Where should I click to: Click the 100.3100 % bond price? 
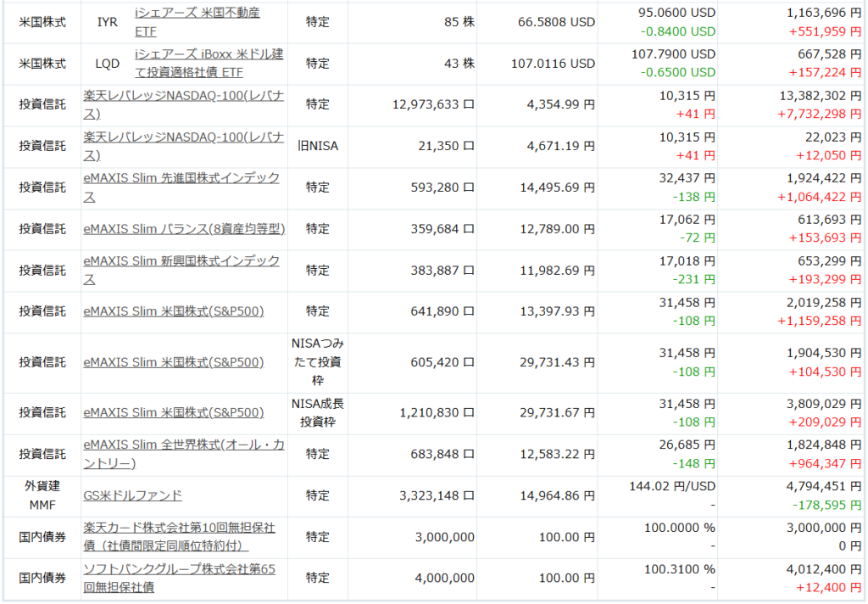[x=680, y=570]
